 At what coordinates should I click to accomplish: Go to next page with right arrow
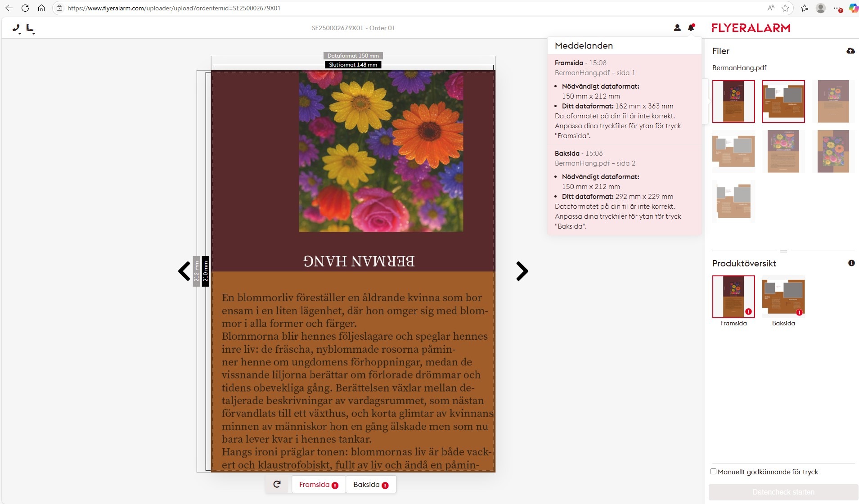[x=522, y=271]
